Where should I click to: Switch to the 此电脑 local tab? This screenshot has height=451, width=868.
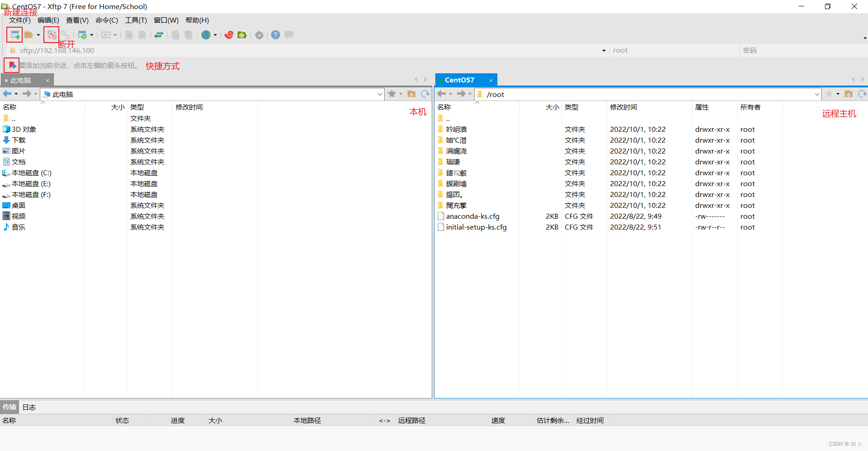tap(21, 80)
